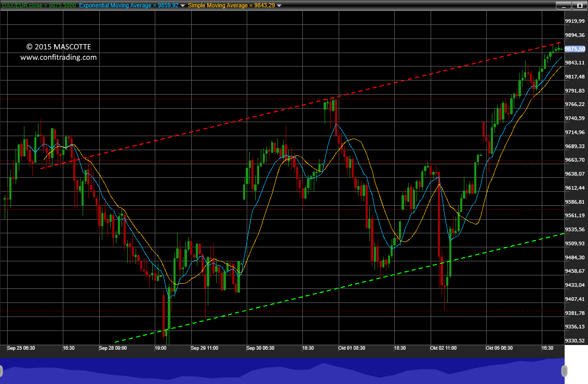Click price axis label 9740,59
This screenshot has width=588, height=384.
coord(575,118)
